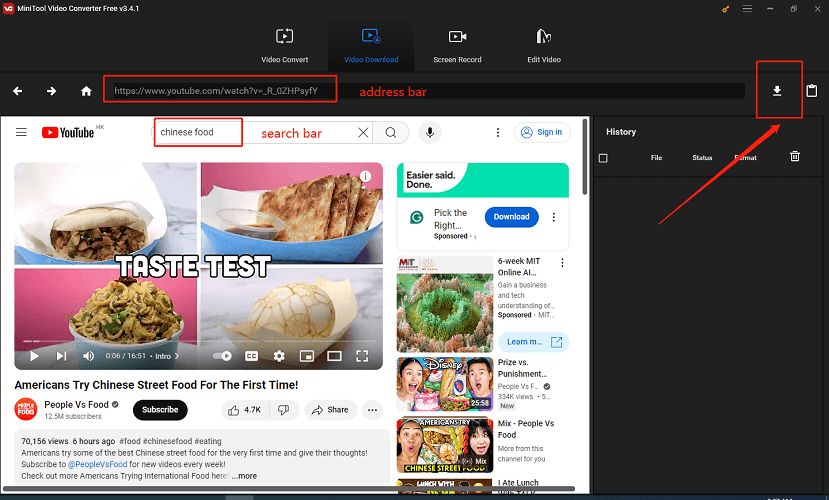Enter full screen in the player
This screenshot has height=500, width=829.
point(362,356)
